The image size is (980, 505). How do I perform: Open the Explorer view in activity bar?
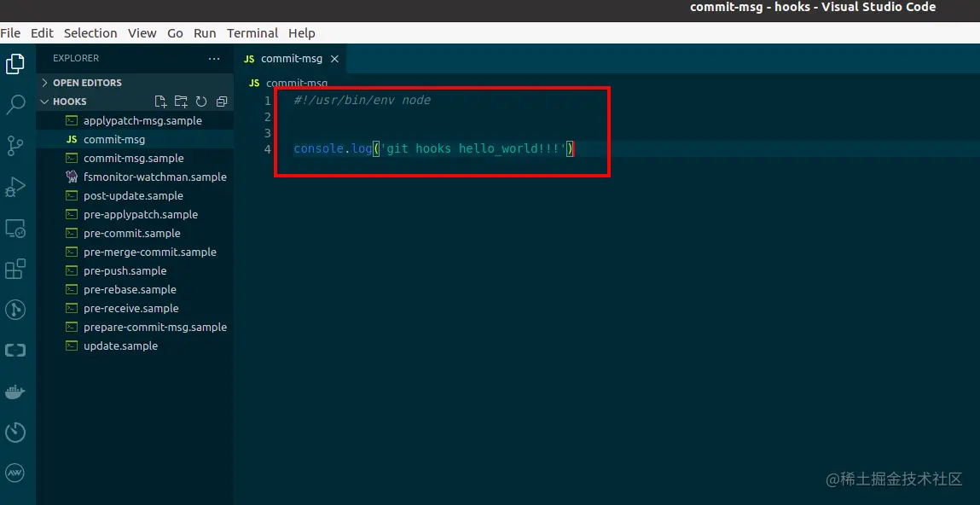point(15,64)
